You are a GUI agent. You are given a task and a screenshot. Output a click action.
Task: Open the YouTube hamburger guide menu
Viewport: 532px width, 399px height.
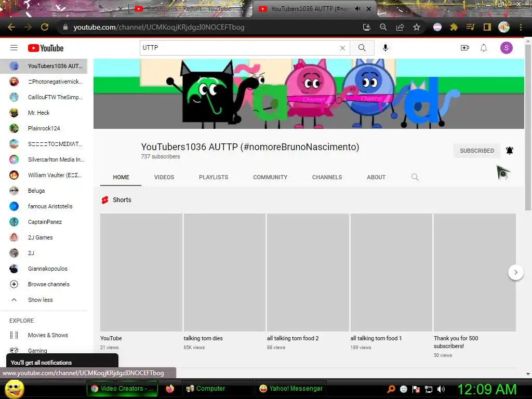click(x=14, y=48)
